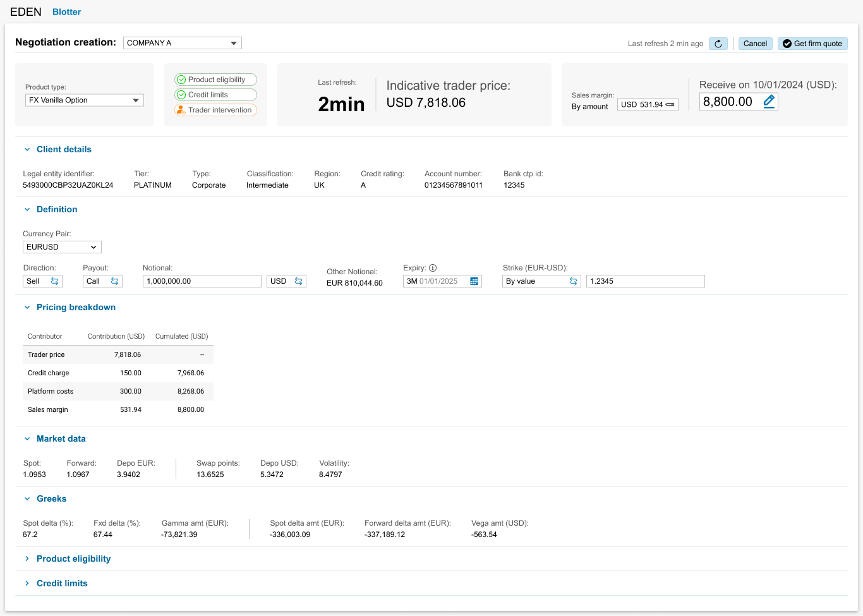Click the Other Notional value EUR 810,044.60

click(354, 283)
